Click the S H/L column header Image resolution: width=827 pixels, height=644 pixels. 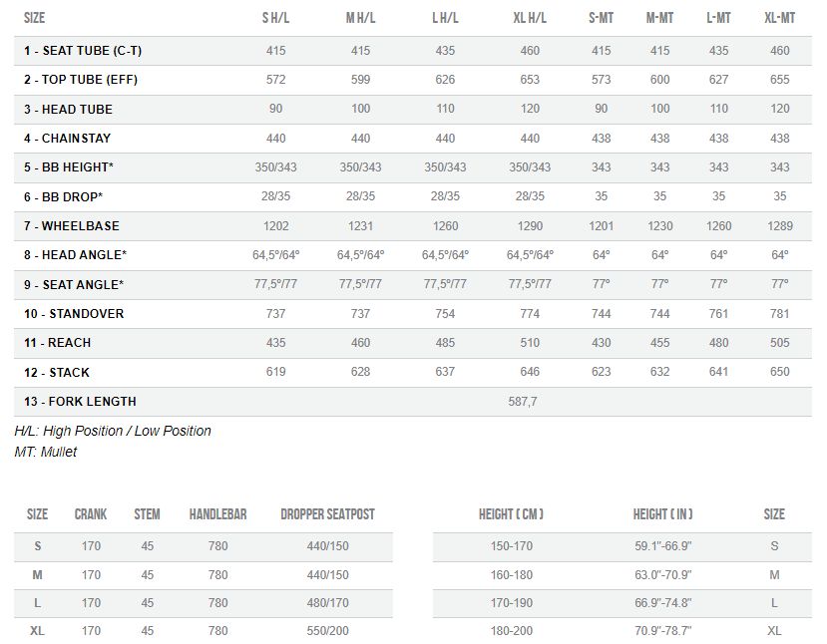click(x=276, y=18)
